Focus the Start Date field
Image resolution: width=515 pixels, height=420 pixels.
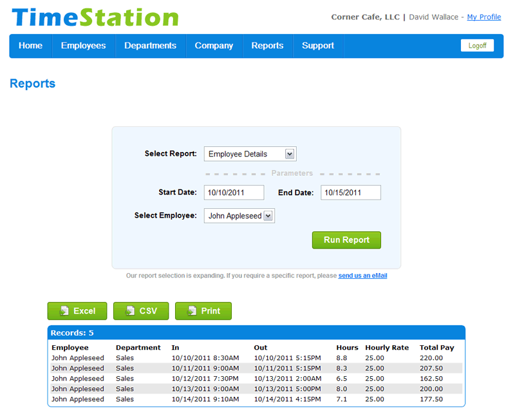tap(234, 193)
